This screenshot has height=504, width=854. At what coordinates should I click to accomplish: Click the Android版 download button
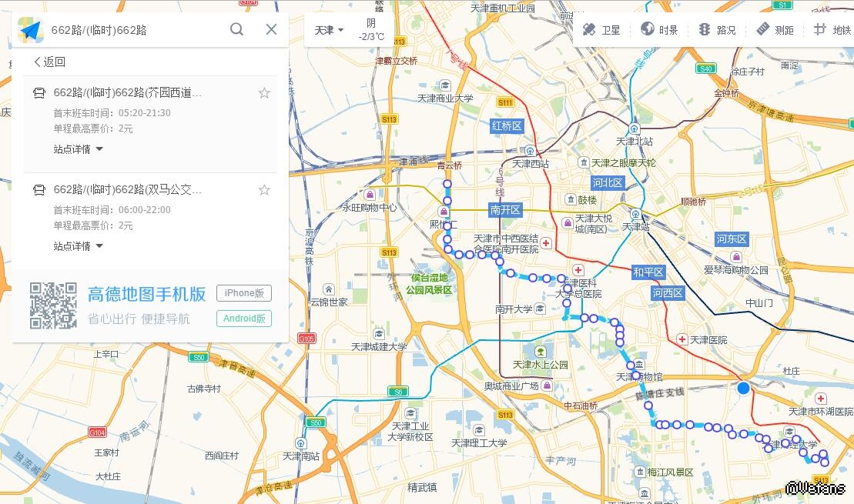click(x=244, y=319)
